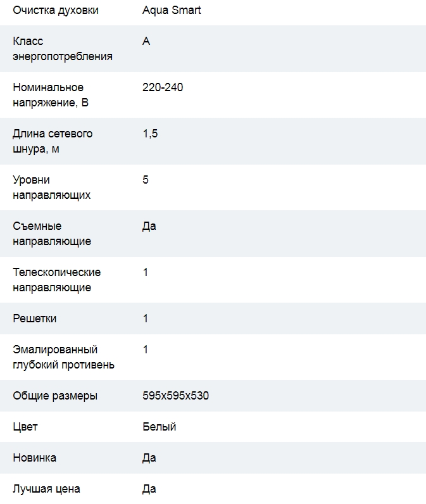
Task: Click energy class value 'A'
Action: (x=146, y=42)
